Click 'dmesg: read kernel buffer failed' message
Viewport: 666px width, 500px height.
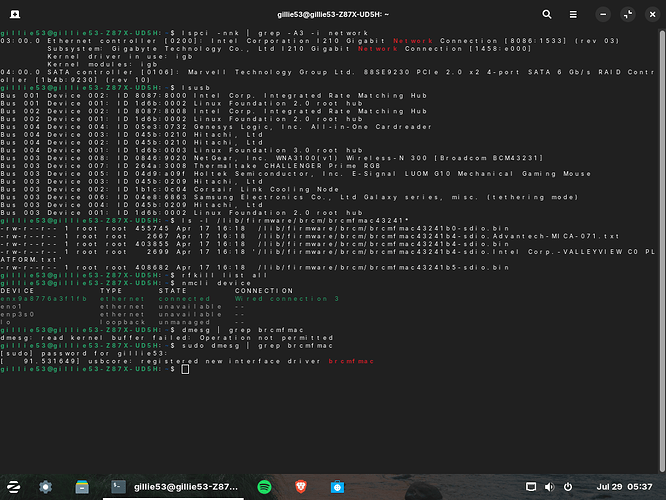(167, 338)
